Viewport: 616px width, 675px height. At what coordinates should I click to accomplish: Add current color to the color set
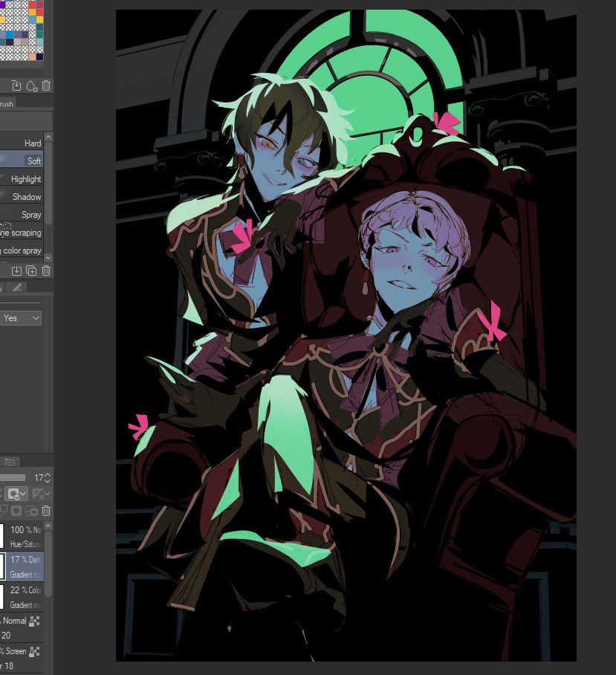click(x=32, y=85)
